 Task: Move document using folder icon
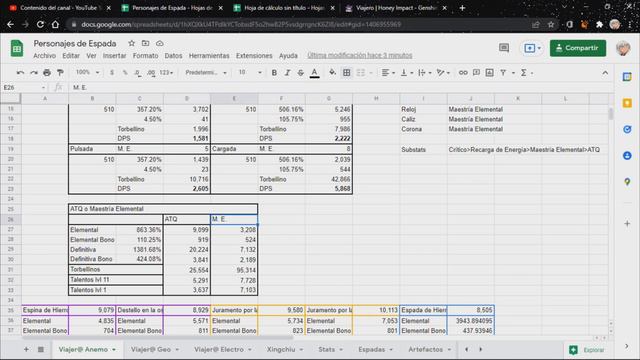point(145,43)
